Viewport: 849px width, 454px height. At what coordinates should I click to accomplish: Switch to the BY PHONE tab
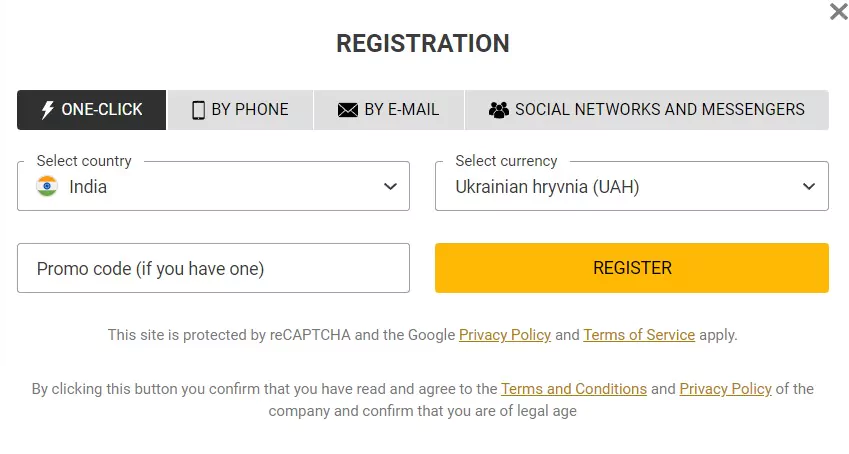click(x=240, y=110)
